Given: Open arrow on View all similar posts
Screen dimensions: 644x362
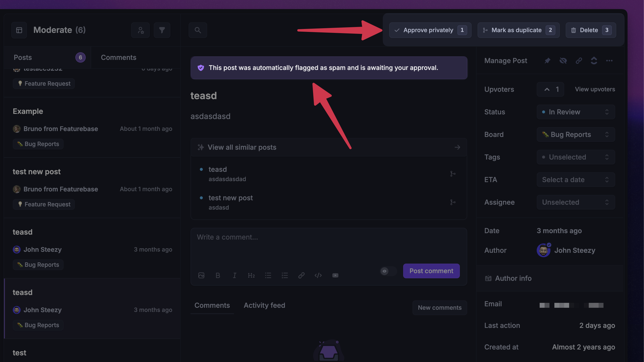Looking at the screenshot, I should [457, 147].
